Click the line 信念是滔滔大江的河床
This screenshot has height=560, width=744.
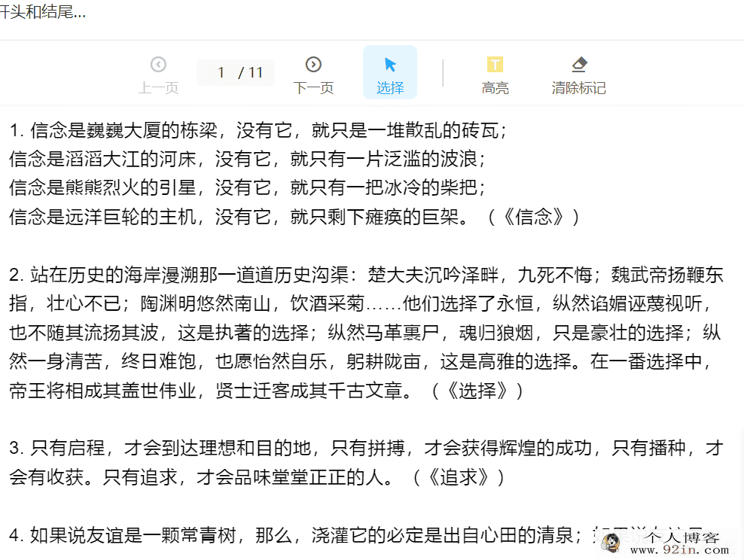pos(248,160)
